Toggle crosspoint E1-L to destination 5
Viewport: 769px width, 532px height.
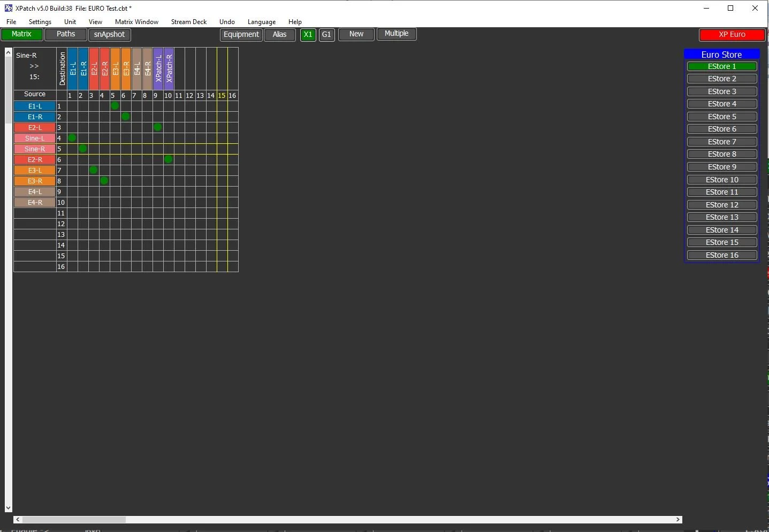click(x=115, y=106)
